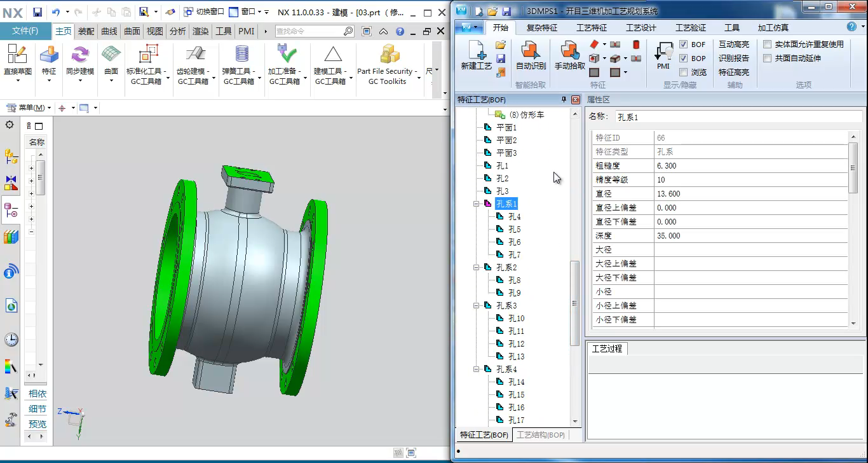The height and width of the screenshot is (463, 868).
Task: Click the 自动识别 auto-recognize icon
Action: 531,55
